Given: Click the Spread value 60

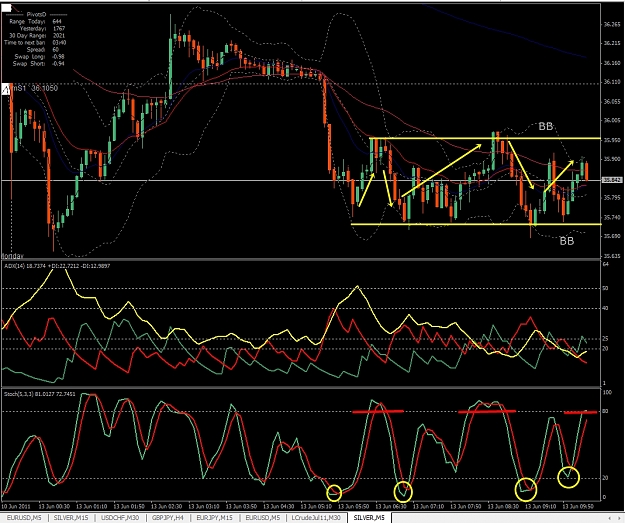Looking at the screenshot, I should (55, 49).
